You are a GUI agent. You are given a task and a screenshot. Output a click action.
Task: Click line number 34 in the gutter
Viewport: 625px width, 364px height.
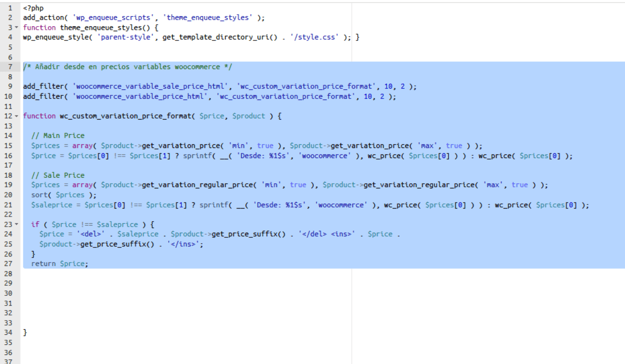[8, 333]
